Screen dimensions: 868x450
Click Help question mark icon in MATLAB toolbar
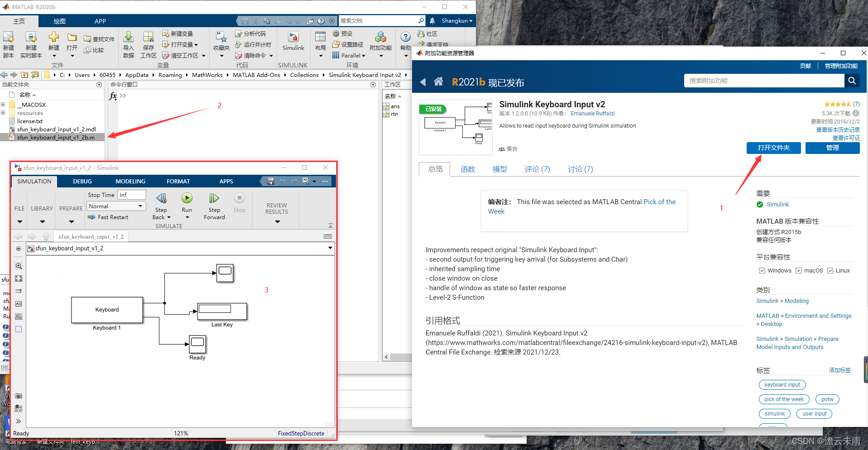(406, 37)
